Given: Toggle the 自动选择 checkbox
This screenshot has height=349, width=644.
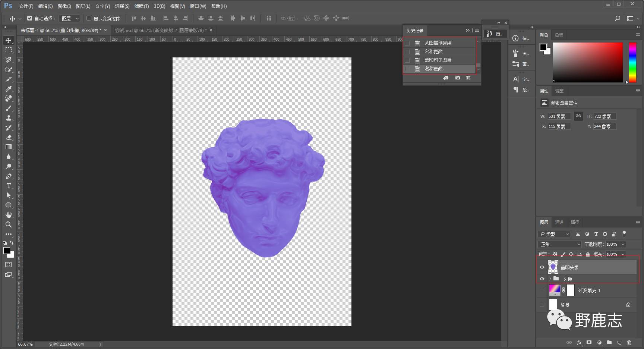Looking at the screenshot, I should tap(30, 18).
